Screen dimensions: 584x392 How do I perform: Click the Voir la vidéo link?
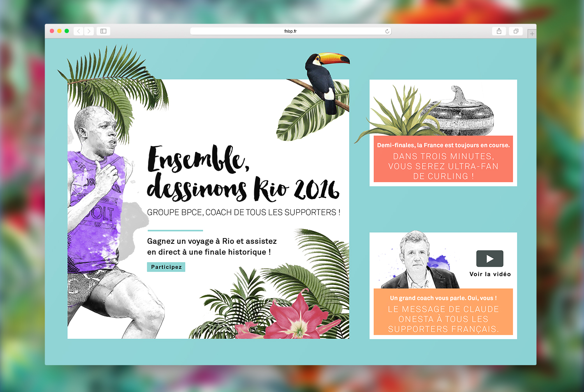(x=490, y=274)
